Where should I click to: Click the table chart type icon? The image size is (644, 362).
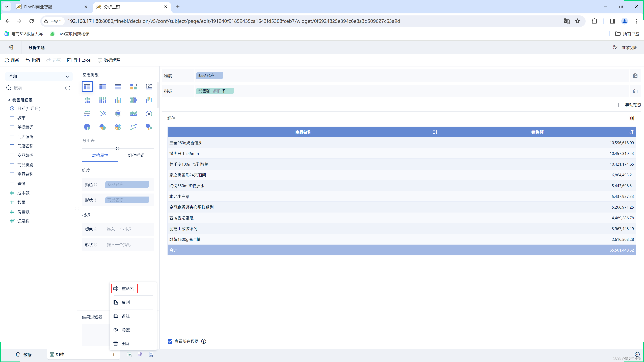click(x=87, y=86)
